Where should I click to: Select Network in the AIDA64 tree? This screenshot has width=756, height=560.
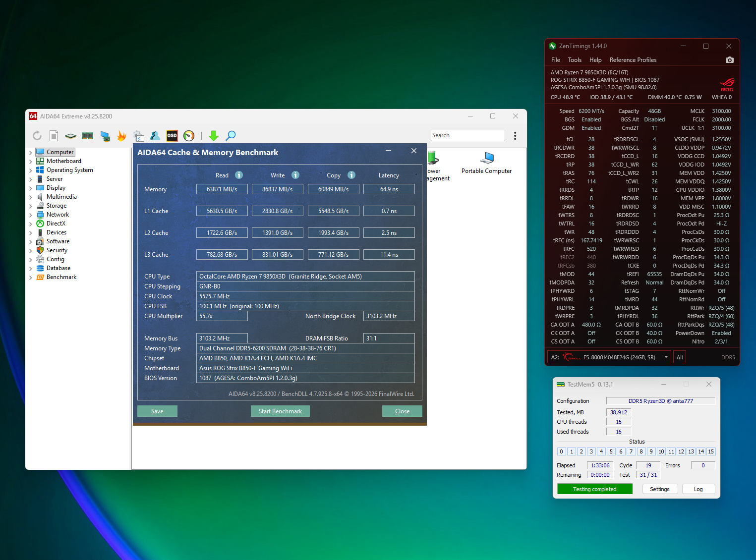tap(58, 215)
